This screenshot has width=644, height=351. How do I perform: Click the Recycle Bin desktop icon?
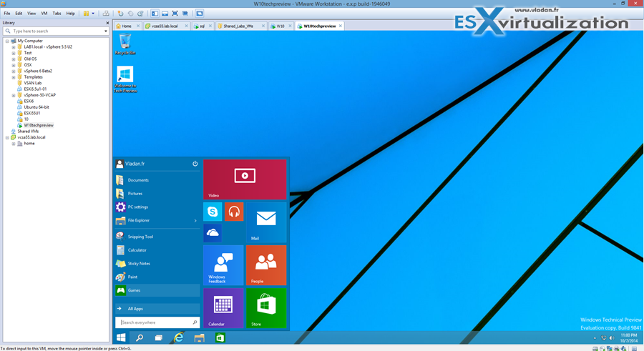click(125, 44)
